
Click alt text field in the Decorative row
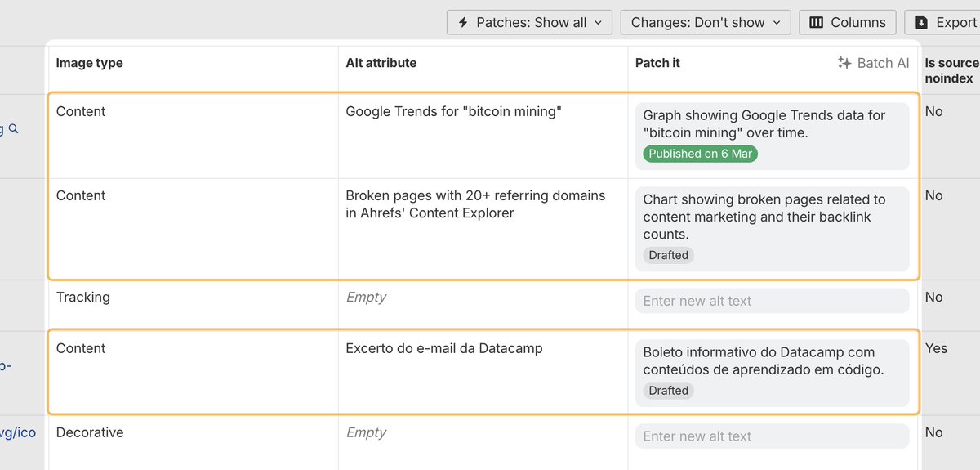click(x=772, y=436)
